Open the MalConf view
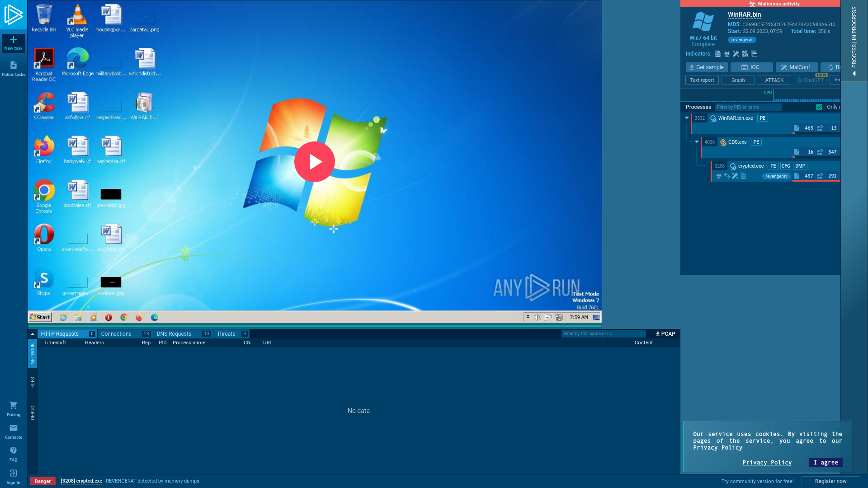This screenshot has width=868, height=488. (x=797, y=67)
